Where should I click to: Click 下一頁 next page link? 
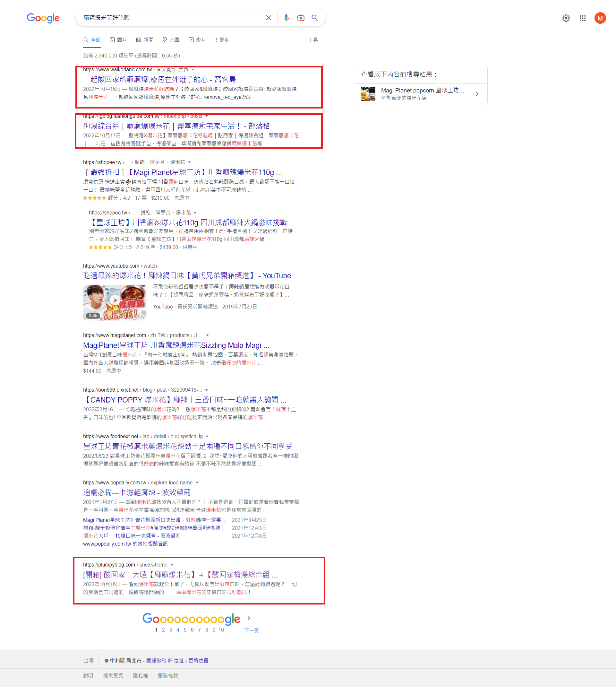tap(252, 630)
